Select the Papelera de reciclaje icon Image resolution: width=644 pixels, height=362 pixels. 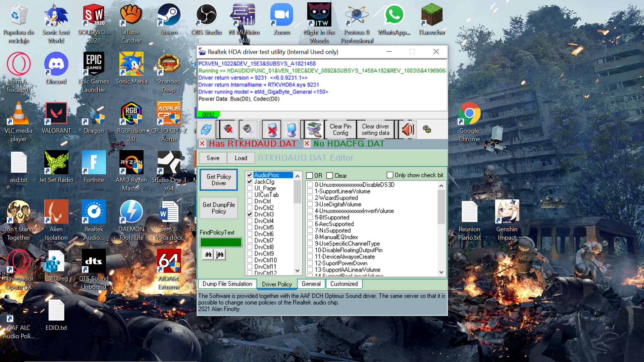[18, 23]
